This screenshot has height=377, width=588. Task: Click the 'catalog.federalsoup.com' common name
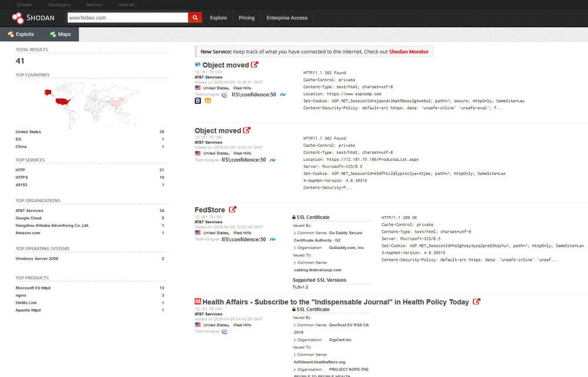[x=318, y=270]
